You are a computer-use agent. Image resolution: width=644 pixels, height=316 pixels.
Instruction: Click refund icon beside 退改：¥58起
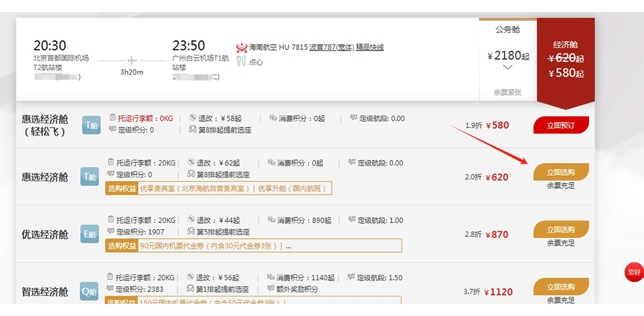pos(192,118)
